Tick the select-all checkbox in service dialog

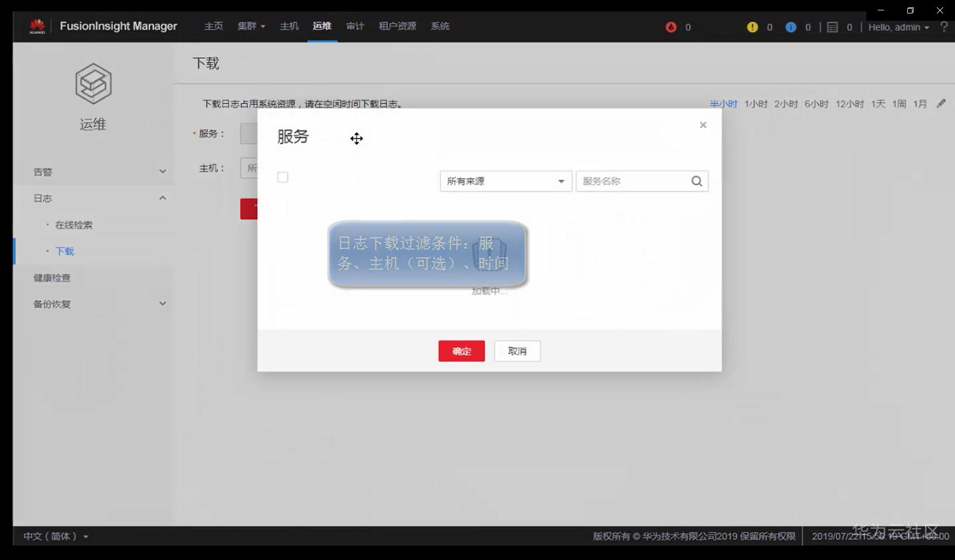tap(283, 177)
